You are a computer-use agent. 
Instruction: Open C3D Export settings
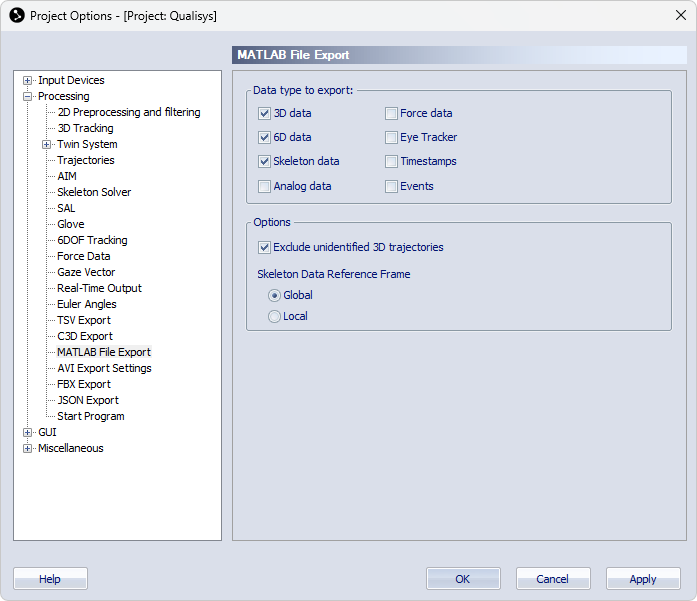[x=85, y=336]
